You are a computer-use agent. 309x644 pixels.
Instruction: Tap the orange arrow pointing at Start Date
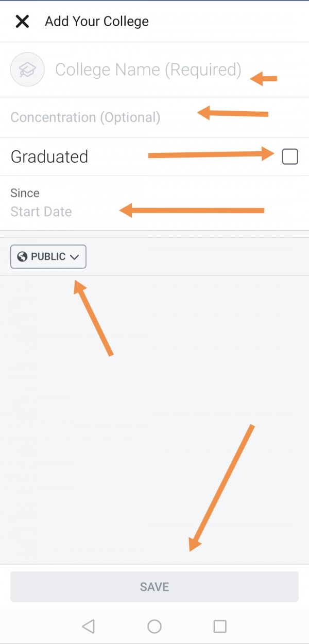click(x=192, y=210)
